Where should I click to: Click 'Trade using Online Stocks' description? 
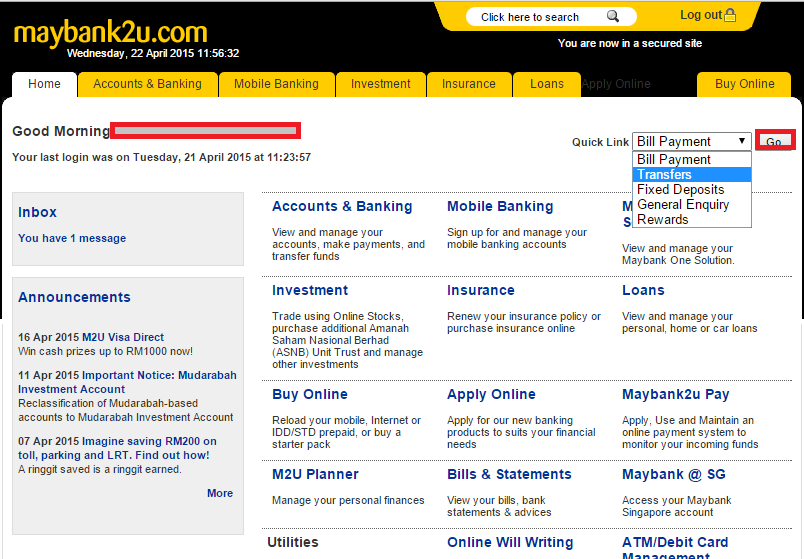(348, 340)
